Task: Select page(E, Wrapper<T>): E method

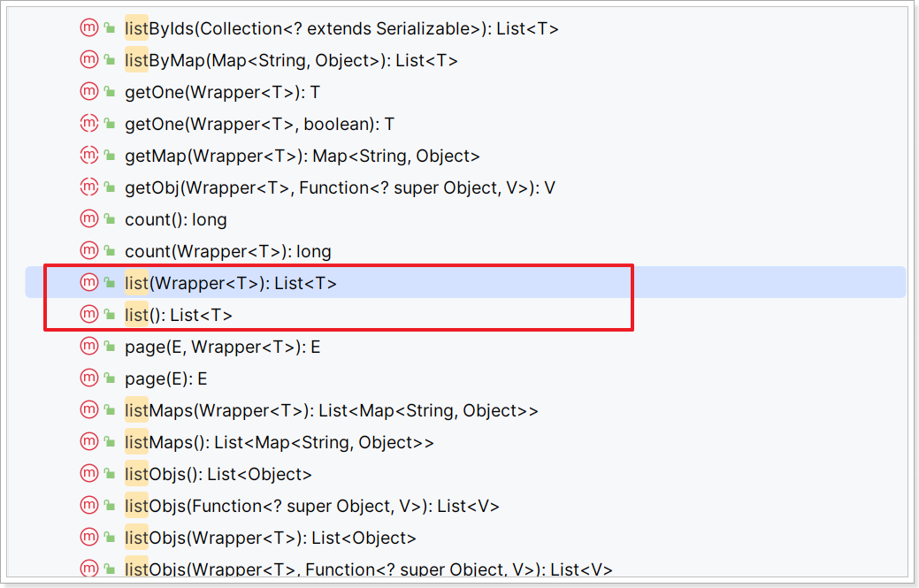Action: point(223,347)
